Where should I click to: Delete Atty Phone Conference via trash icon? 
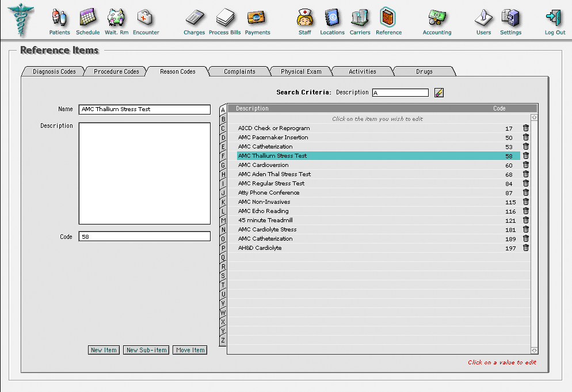coord(525,192)
